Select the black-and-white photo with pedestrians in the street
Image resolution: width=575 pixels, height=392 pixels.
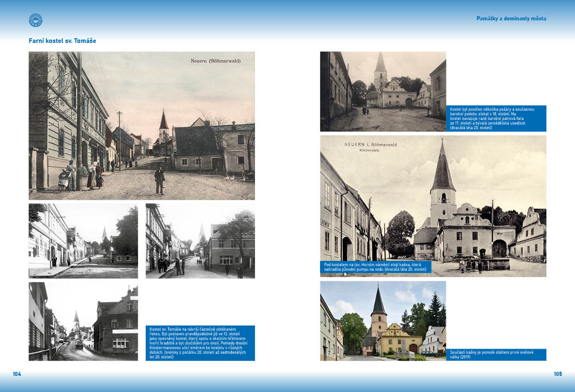[200, 241]
